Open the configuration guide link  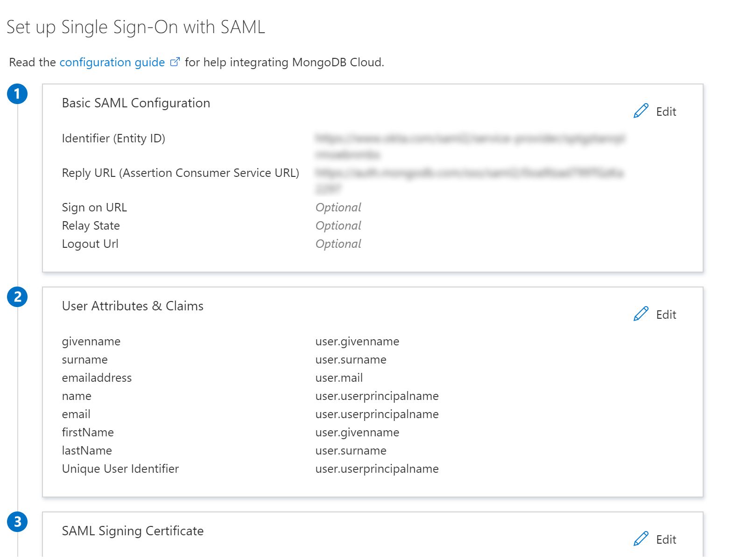tap(112, 62)
